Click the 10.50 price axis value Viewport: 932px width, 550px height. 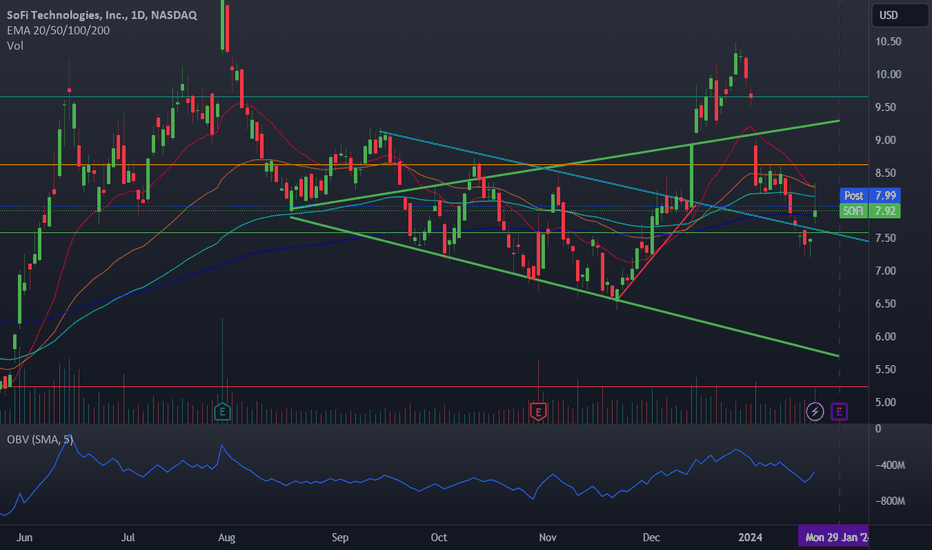[x=888, y=42]
